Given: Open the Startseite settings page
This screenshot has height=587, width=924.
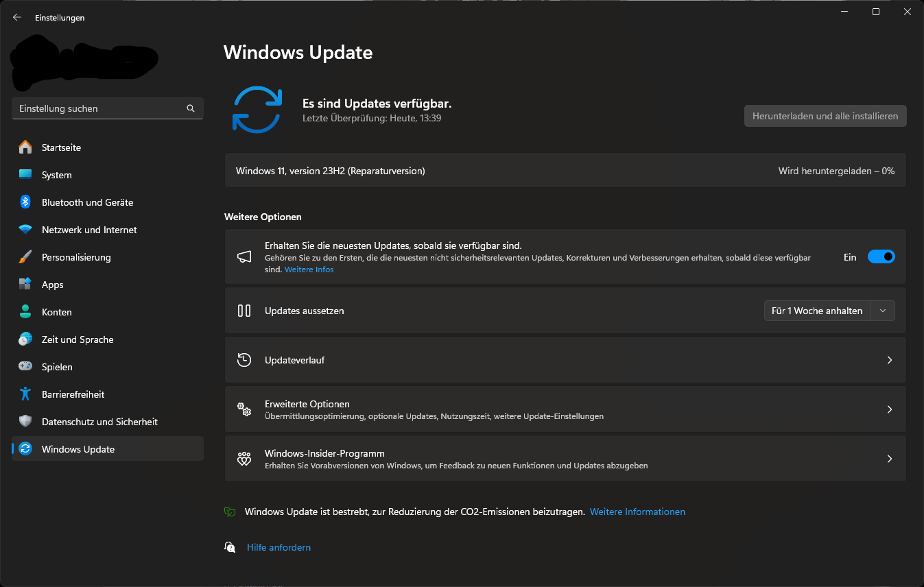Looking at the screenshot, I should [x=108, y=147].
